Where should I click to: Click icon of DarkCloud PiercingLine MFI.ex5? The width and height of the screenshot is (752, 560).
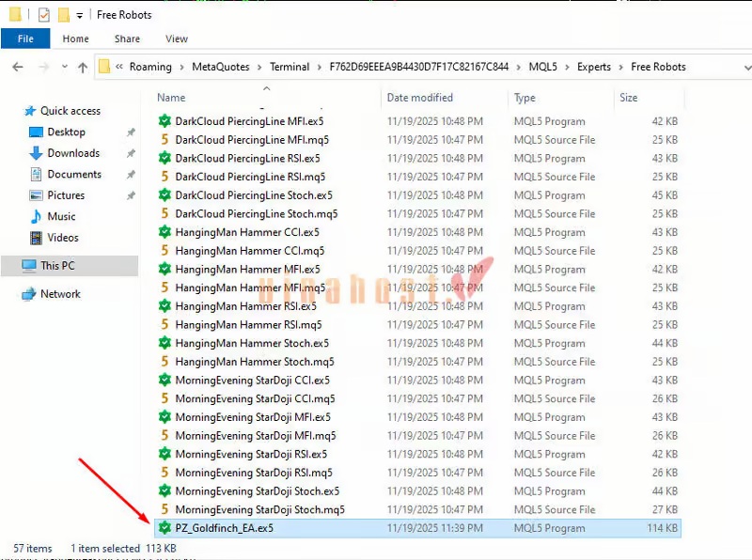(x=164, y=121)
